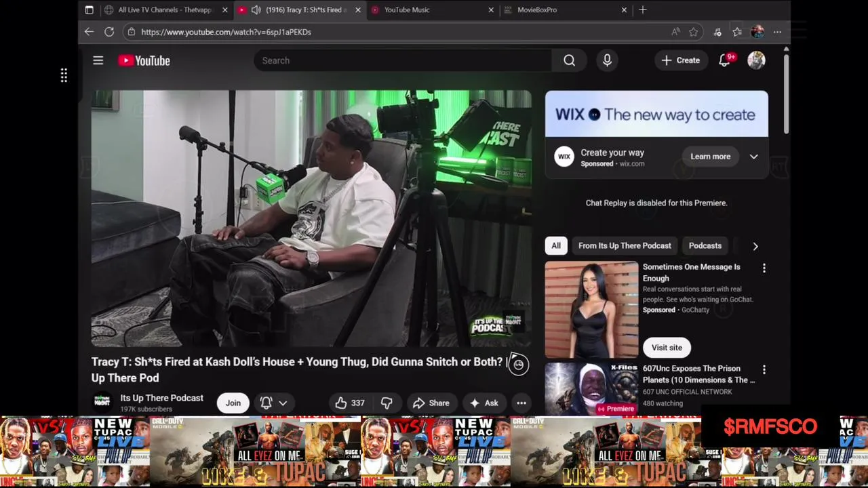
Task: Open the YouTube guide hamburger menu
Action: tap(98, 60)
